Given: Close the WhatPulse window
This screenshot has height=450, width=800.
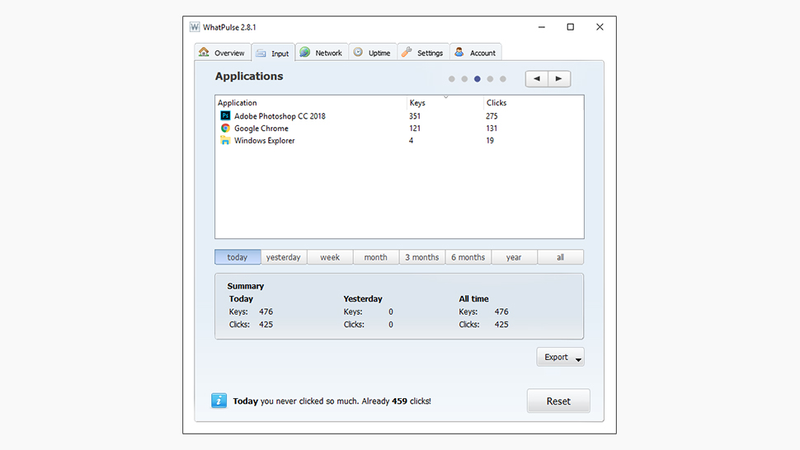Looking at the screenshot, I should pos(599,27).
